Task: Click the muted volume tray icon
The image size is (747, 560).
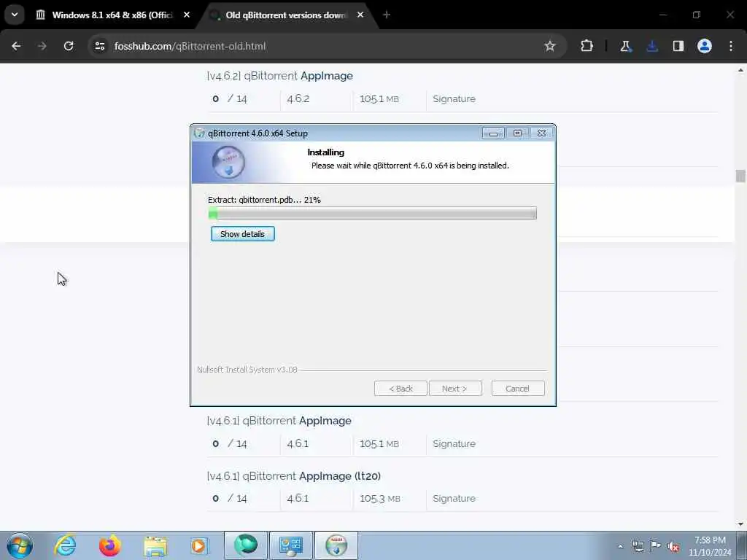Action: [x=673, y=546]
